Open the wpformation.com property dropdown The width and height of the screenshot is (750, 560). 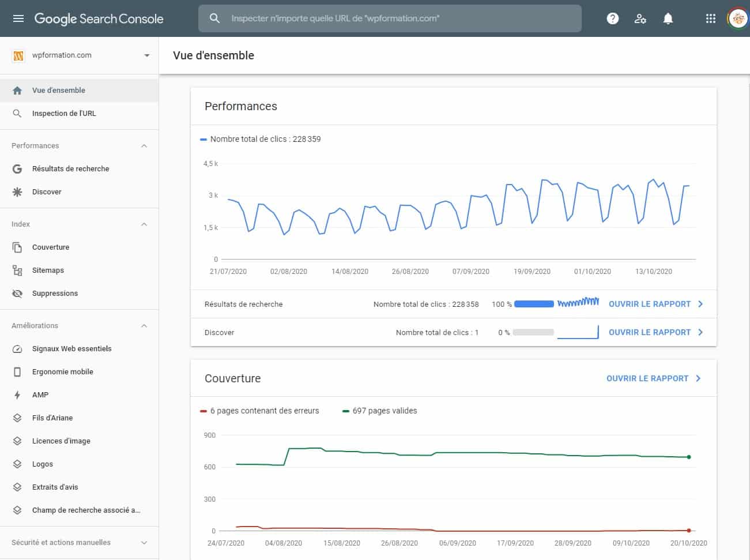pos(146,55)
